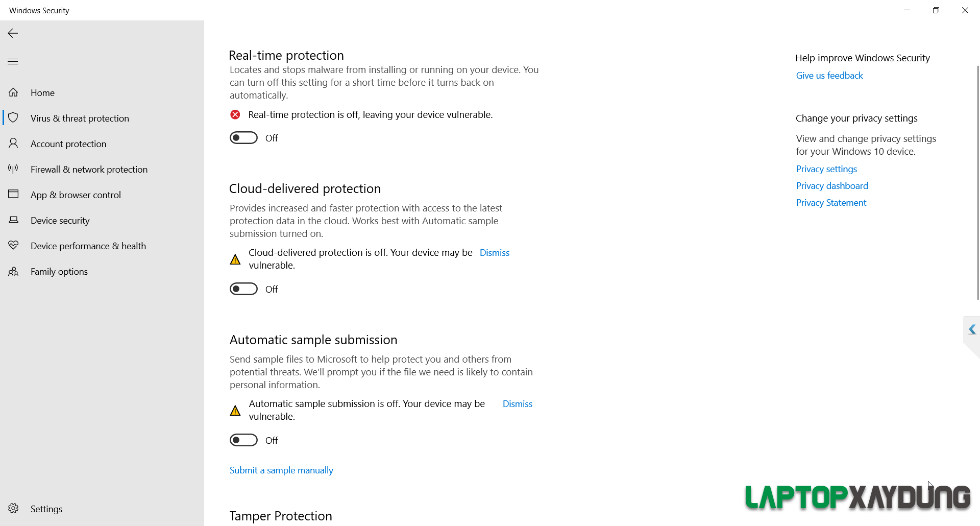Enable Automatic sample submission
This screenshot has height=526, width=980.
click(243, 440)
